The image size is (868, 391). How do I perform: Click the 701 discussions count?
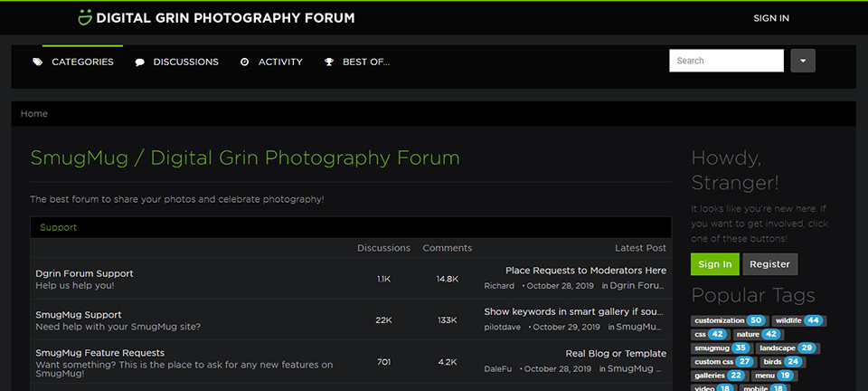383,362
